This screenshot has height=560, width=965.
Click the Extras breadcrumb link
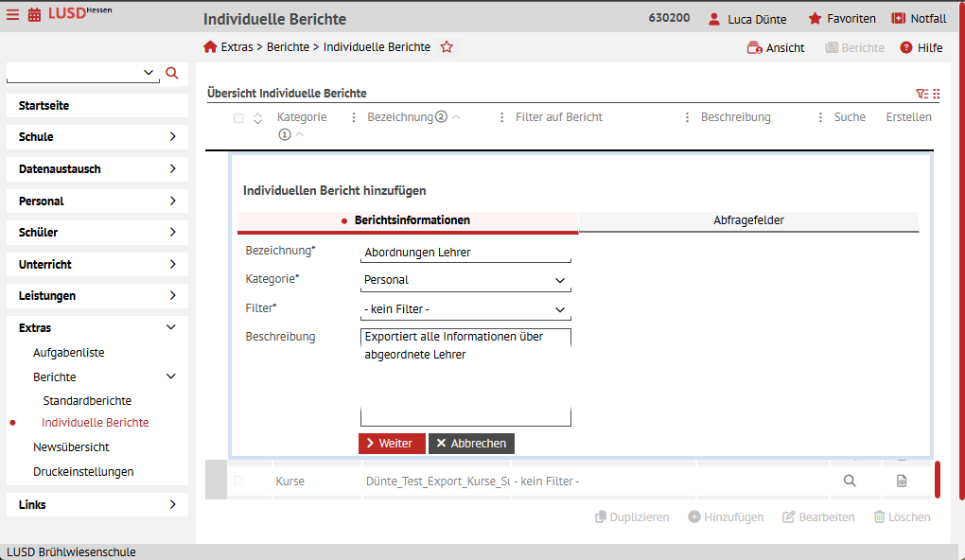237,46
